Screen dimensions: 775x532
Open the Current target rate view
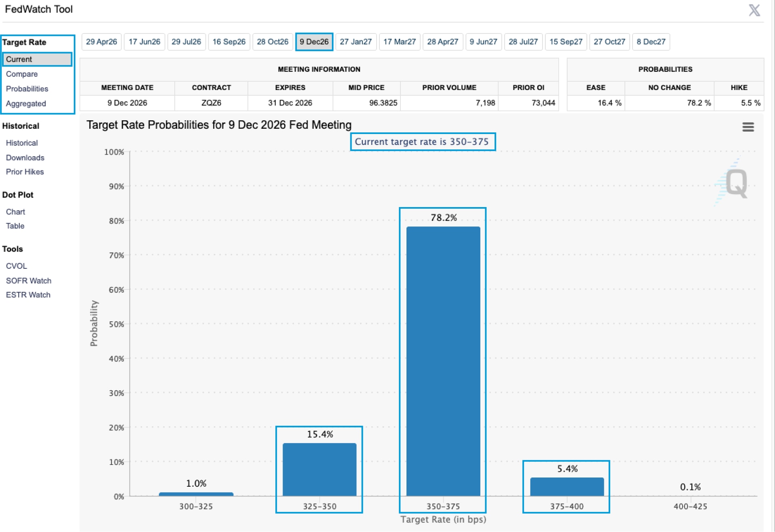37,59
